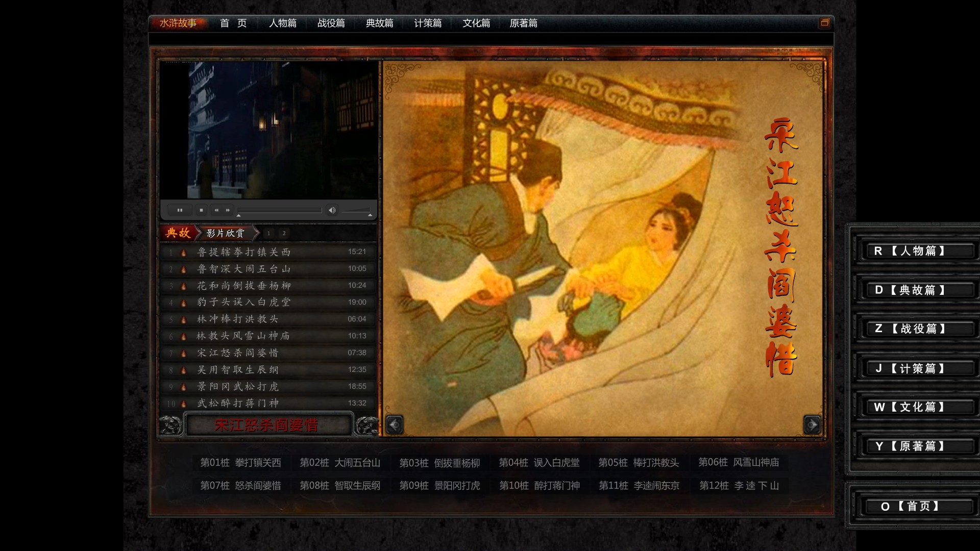This screenshot has width=980, height=551.
Task: Show previous illustration with left arrow
Action: [395, 424]
